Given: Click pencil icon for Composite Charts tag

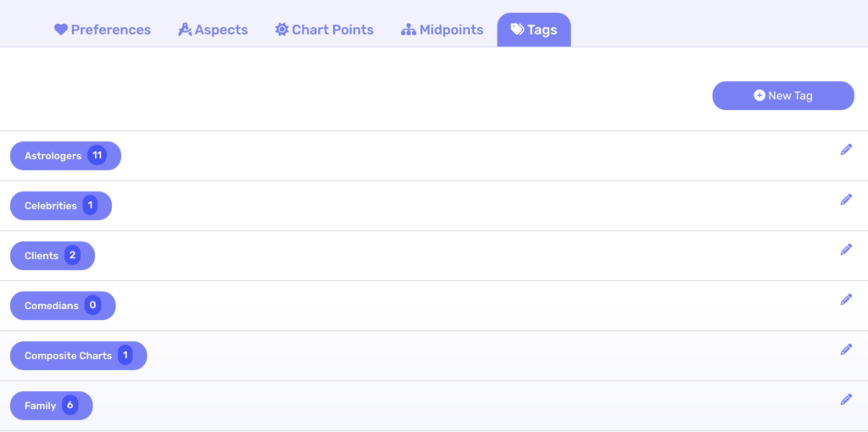Looking at the screenshot, I should coord(846,350).
